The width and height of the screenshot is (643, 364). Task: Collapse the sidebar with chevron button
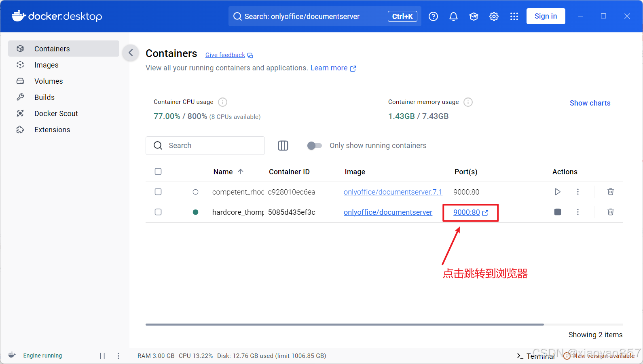[x=131, y=53]
